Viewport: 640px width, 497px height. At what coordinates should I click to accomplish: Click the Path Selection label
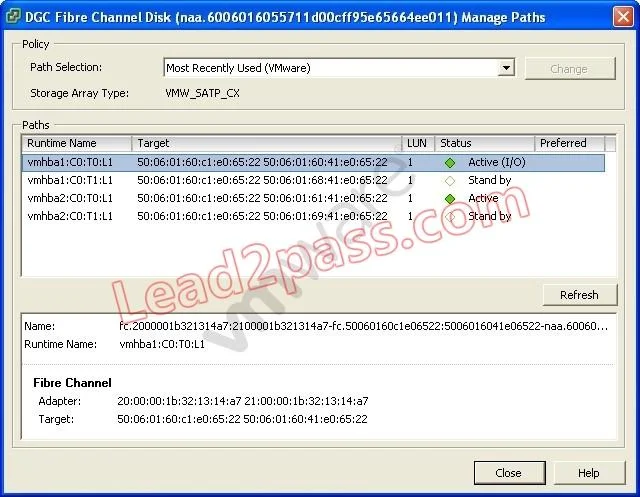tap(66, 67)
